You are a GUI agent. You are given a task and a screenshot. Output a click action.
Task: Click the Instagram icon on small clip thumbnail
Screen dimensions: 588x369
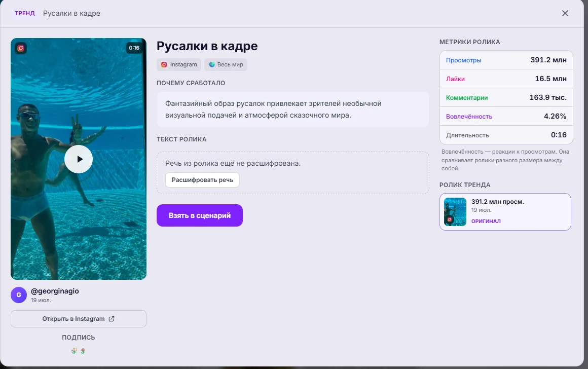pos(449,219)
